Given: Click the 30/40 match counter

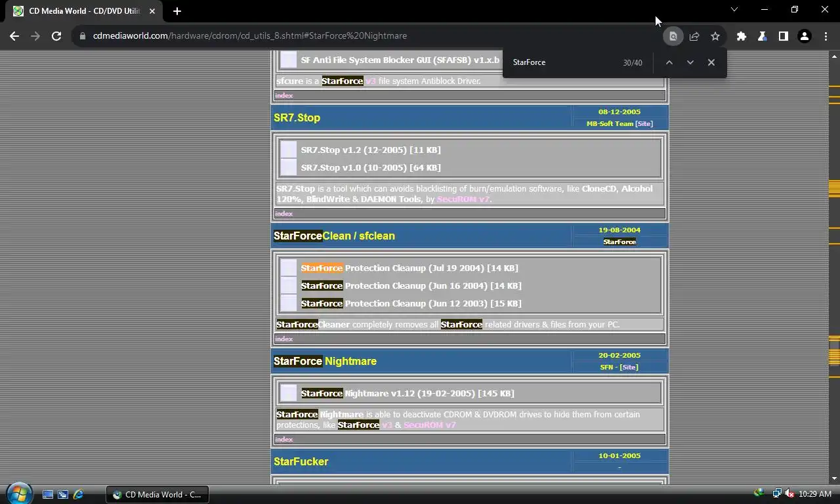Looking at the screenshot, I should point(633,62).
